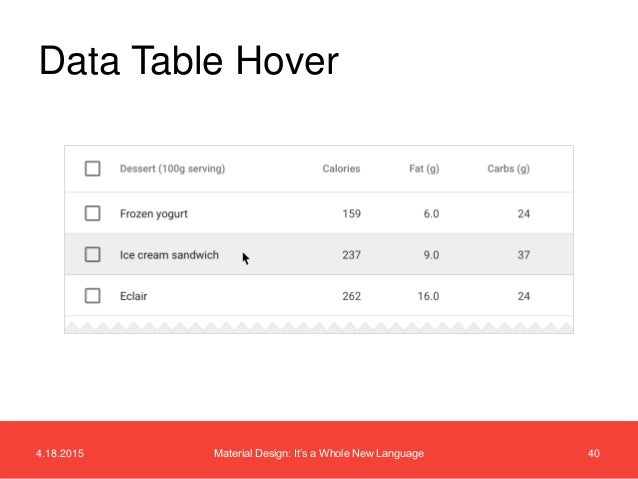The width and height of the screenshot is (638, 479).
Task: Click calorie value 237 in highlighted row
Action: click(351, 255)
